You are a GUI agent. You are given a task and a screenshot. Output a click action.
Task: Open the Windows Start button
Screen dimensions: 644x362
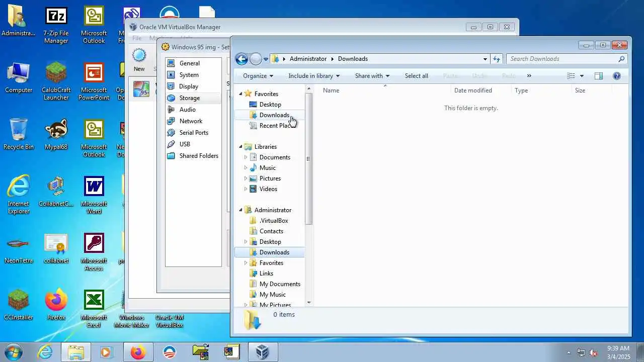pyautogui.click(x=14, y=352)
